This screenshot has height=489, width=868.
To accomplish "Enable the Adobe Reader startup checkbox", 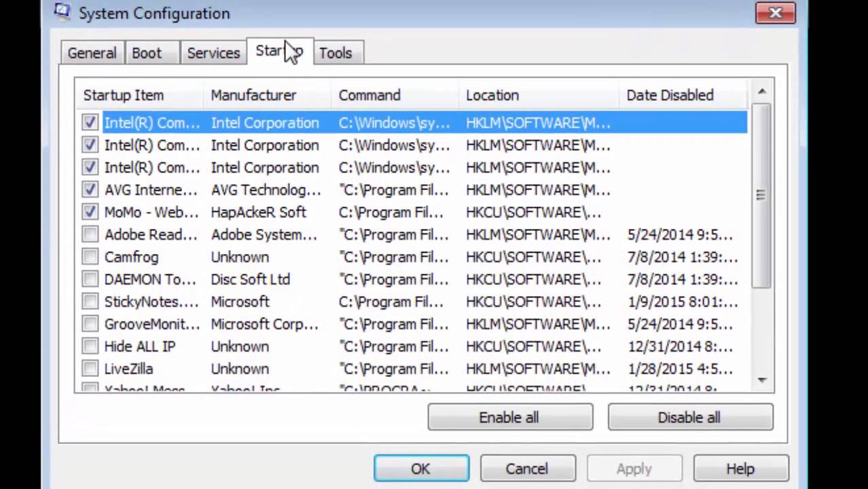I will click(90, 234).
